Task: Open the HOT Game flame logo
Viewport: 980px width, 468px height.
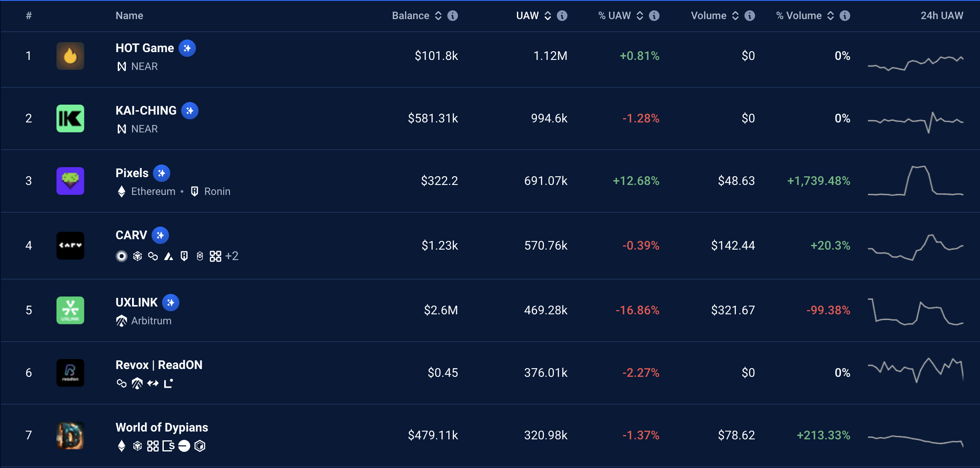Action: point(70,56)
